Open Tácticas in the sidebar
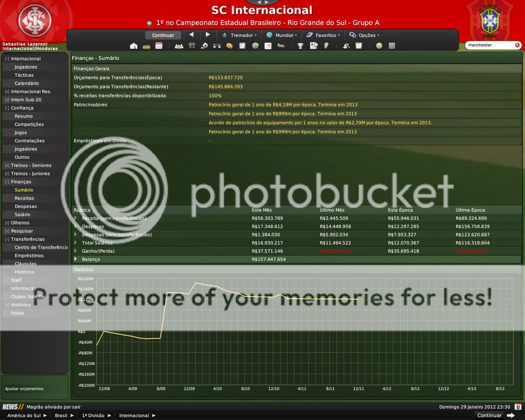Viewport: 525px width, 420px height. pos(24,75)
